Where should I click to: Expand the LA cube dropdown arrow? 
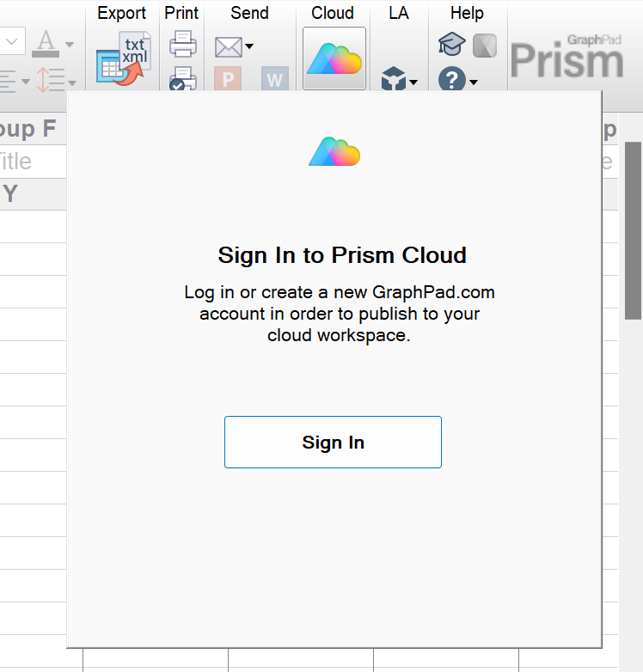coord(413,82)
